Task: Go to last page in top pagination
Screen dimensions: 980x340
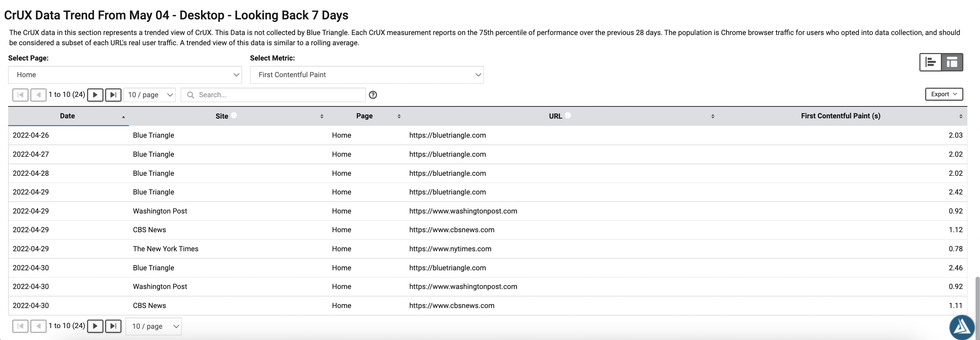Action: [x=113, y=95]
